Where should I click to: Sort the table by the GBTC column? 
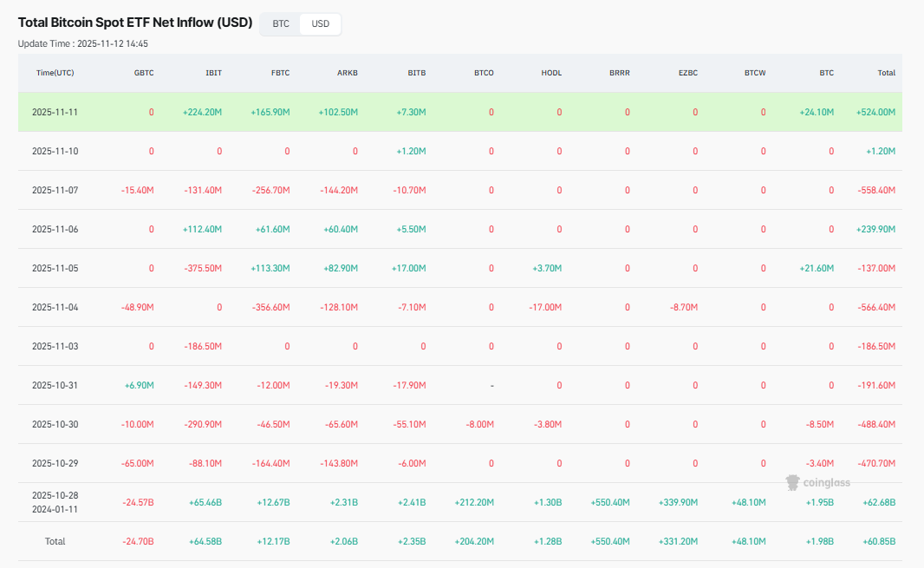click(144, 73)
